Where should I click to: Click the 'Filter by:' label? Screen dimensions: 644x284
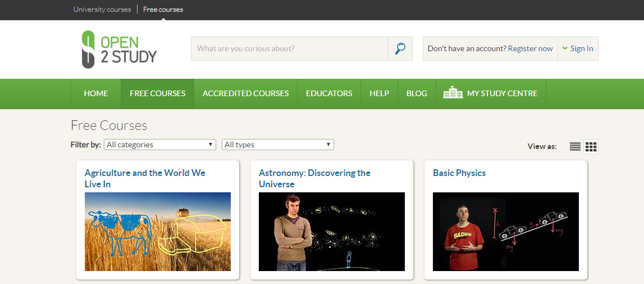click(x=86, y=145)
